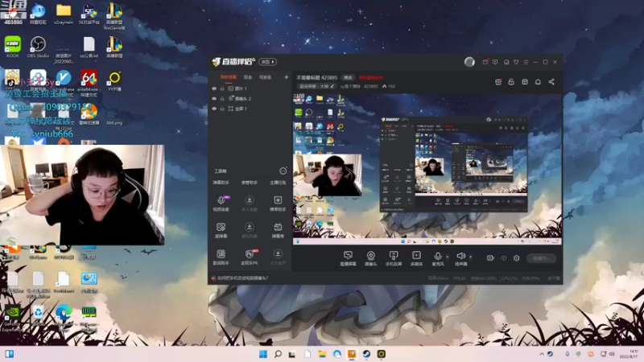Hide the 全屏 1 source with its eye icon

pos(214,109)
